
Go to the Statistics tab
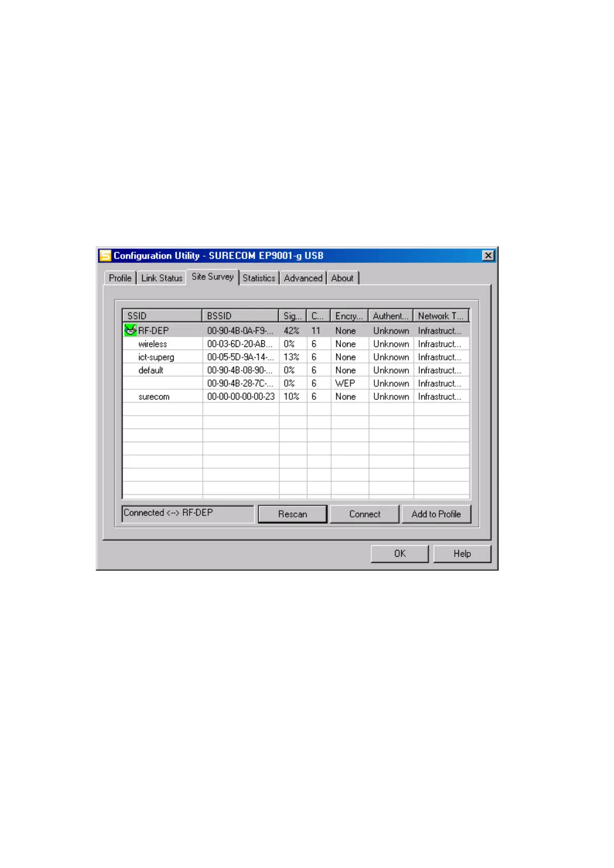[259, 278]
